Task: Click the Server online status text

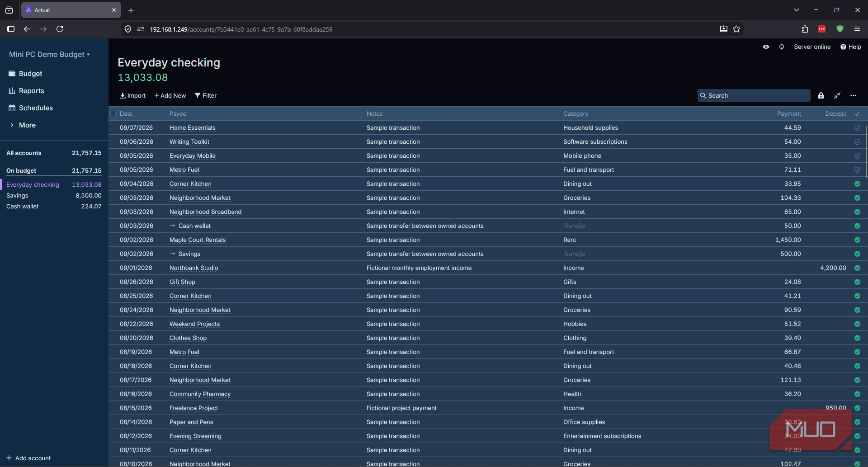Action: 812,47
